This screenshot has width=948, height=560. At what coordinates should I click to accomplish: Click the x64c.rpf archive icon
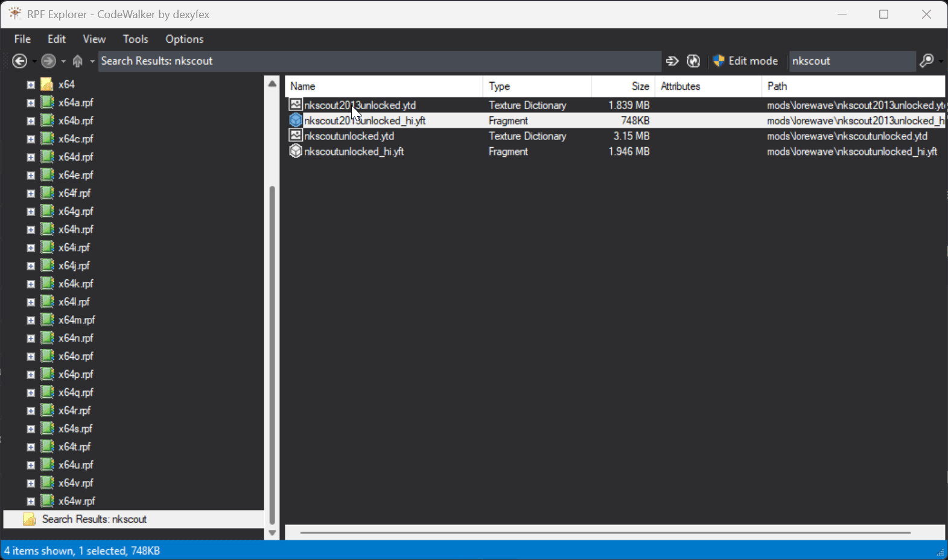coord(47,138)
